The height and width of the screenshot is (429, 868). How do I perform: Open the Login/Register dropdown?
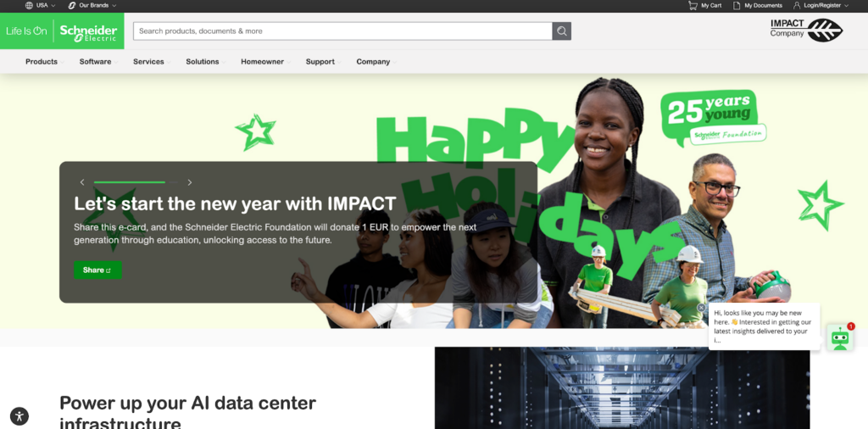[821, 6]
